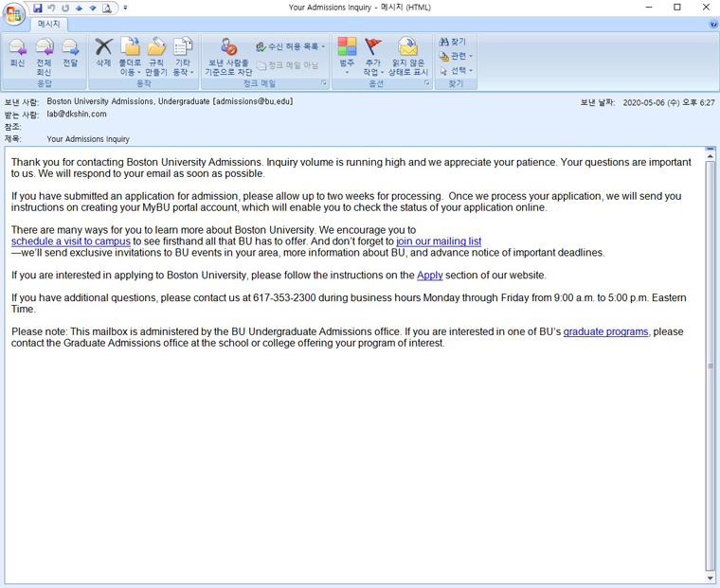Click the Redo arrow in quick access toolbar
The height and width of the screenshot is (588, 720).
pyautogui.click(x=65, y=8)
